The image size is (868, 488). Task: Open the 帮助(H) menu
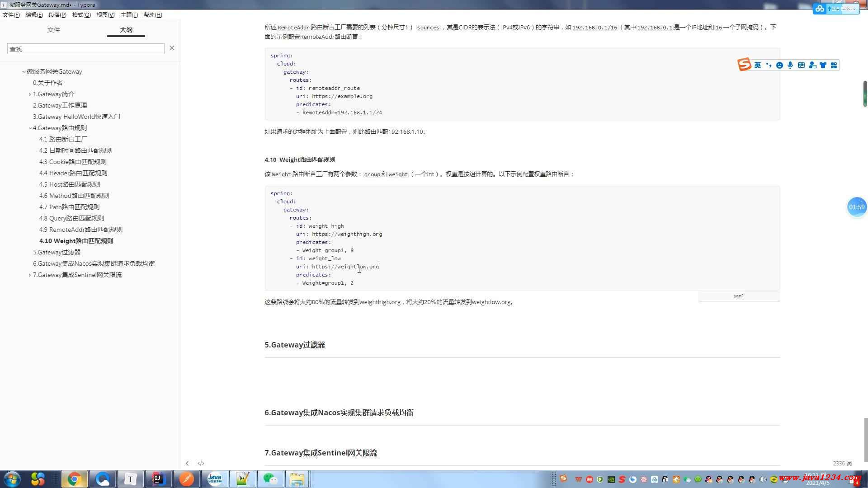(153, 15)
